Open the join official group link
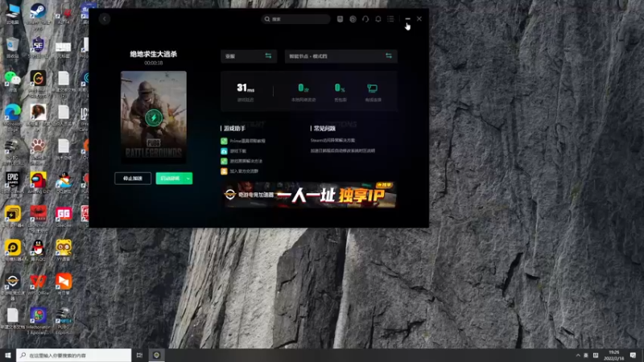Image resolution: width=644 pixels, height=362 pixels. (239, 171)
